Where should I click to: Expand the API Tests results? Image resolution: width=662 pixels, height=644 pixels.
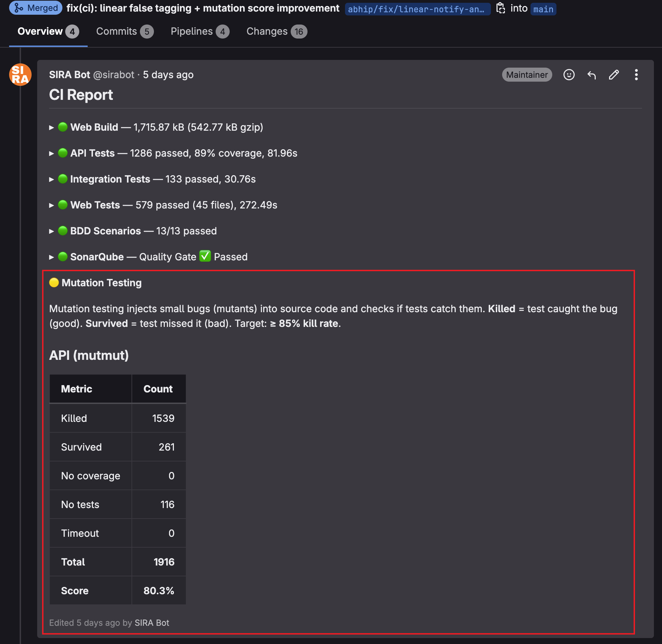click(51, 153)
